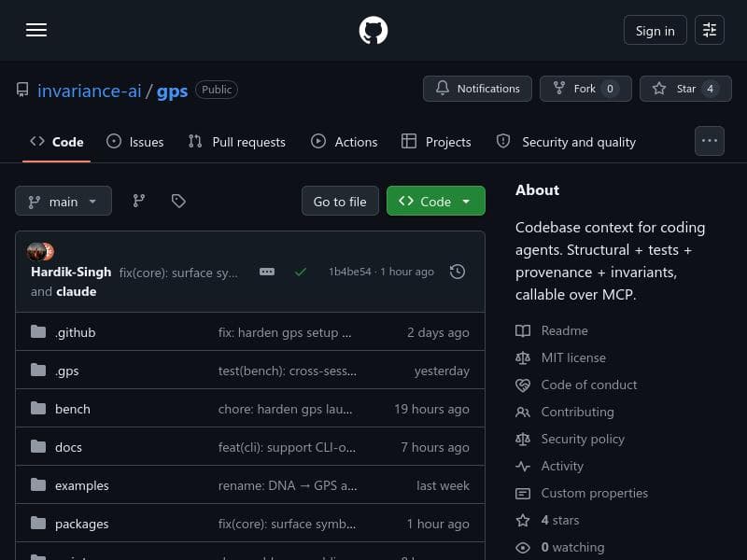
Task: Click the watching eye icon
Action: [523, 548]
